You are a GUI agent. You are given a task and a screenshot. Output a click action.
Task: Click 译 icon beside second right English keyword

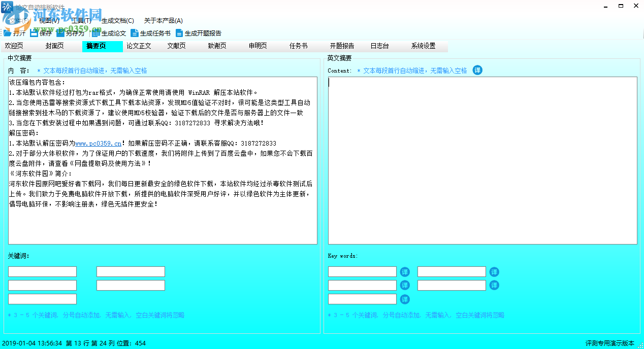[x=494, y=285]
